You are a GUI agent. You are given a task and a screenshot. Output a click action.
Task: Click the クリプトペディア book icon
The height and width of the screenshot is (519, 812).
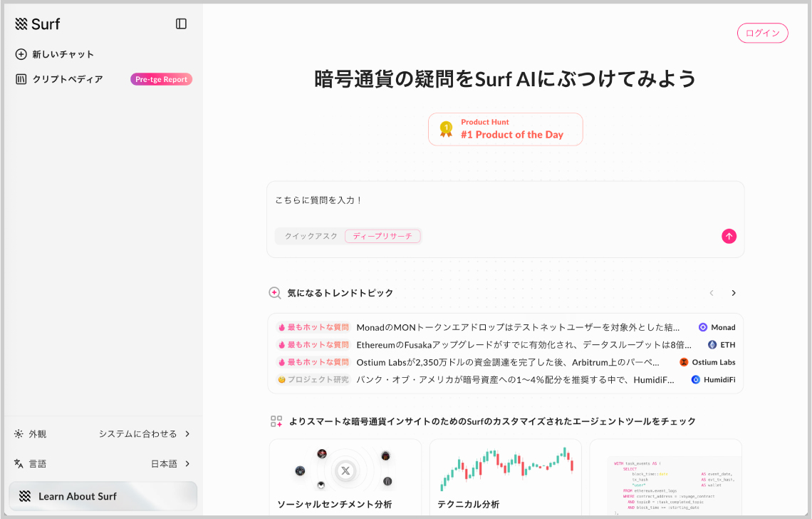(x=21, y=79)
